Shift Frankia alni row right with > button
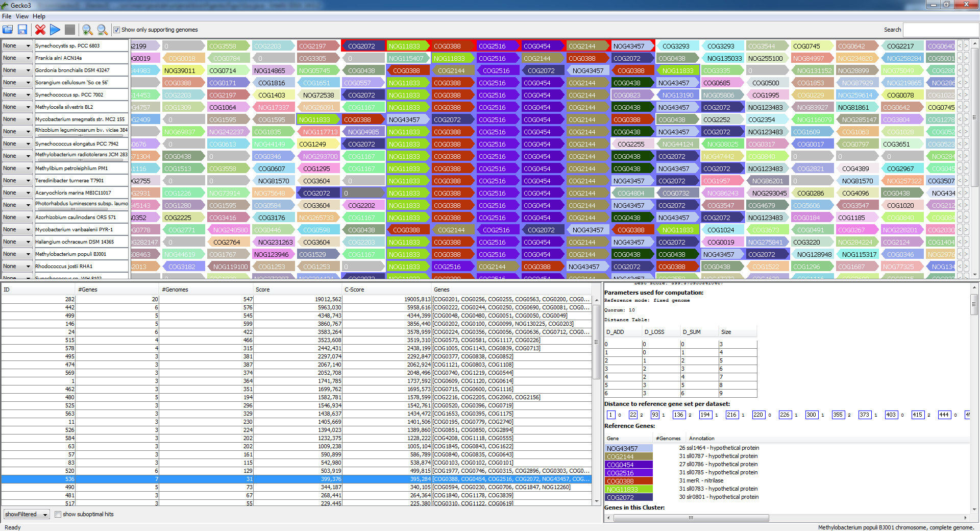 (966, 58)
